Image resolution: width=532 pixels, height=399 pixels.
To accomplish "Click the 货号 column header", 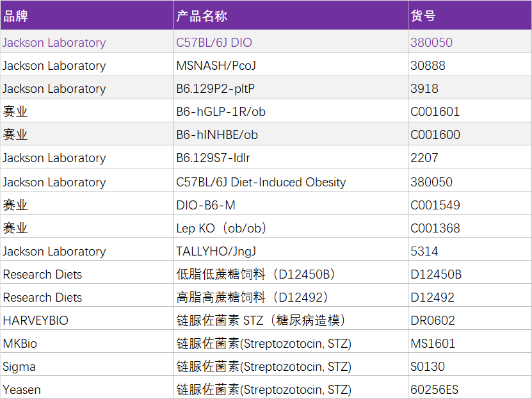I will [469, 15].
